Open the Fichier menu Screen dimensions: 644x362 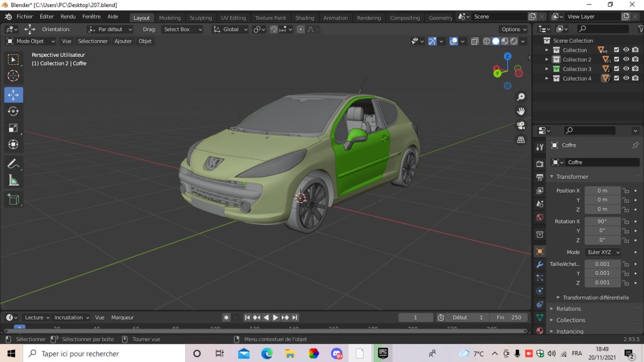point(25,17)
